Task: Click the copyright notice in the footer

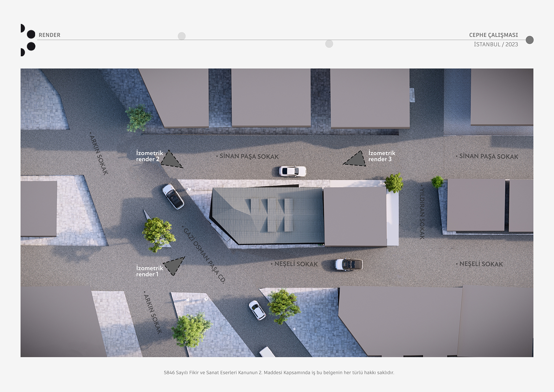Action: point(279,373)
